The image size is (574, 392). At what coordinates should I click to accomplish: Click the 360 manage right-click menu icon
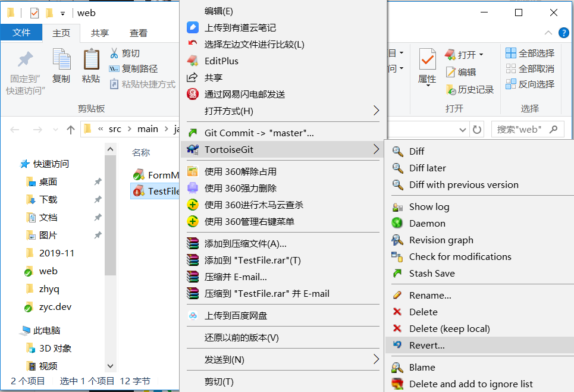[x=193, y=221]
